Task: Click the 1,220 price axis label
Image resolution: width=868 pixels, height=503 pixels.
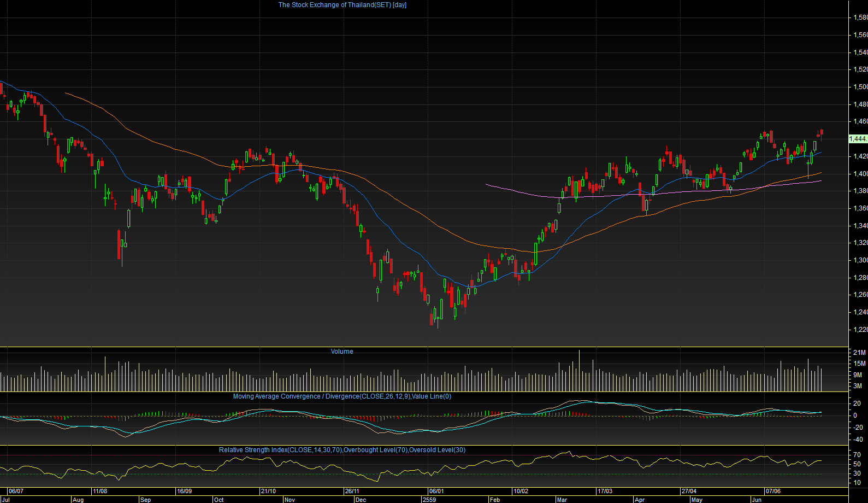Action: 860,330
